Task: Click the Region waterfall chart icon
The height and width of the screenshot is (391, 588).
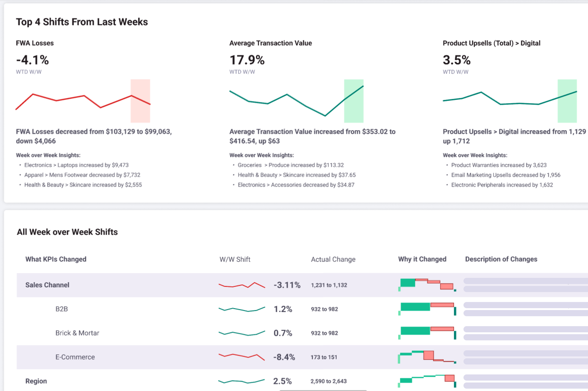Action: click(x=427, y=381)
